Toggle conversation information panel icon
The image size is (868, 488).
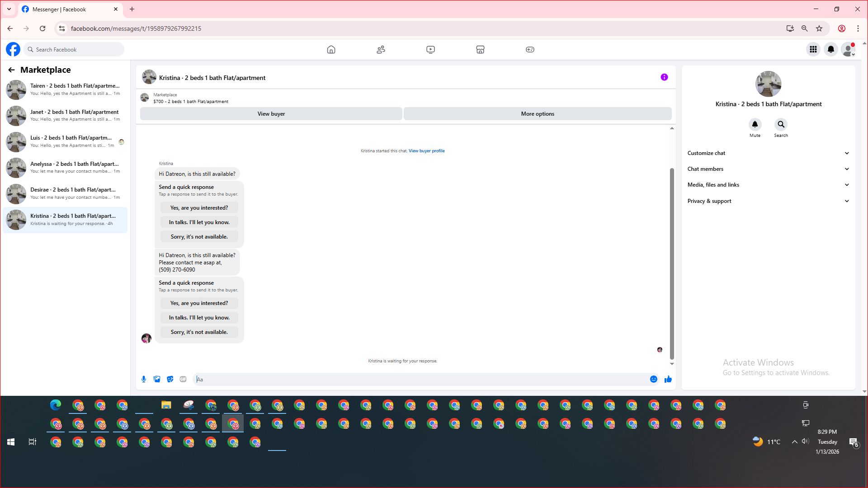tap(664, 77)
